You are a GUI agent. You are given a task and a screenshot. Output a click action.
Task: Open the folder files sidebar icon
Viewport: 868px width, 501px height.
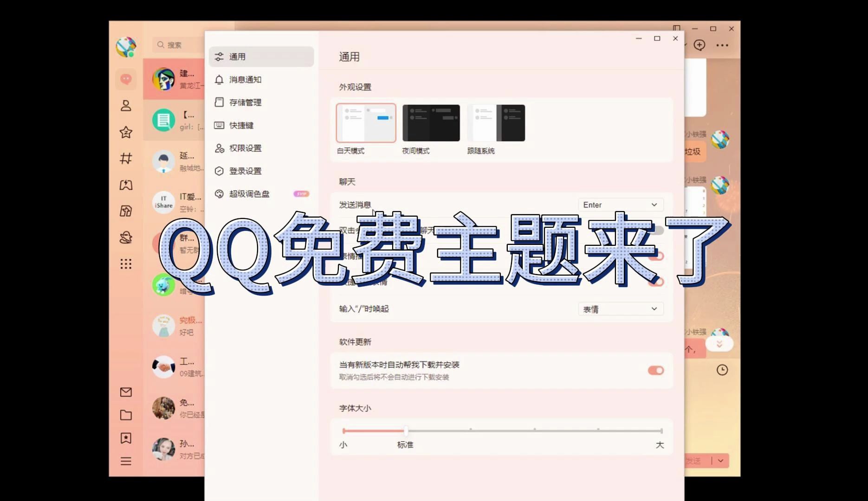tap(126, 415)
